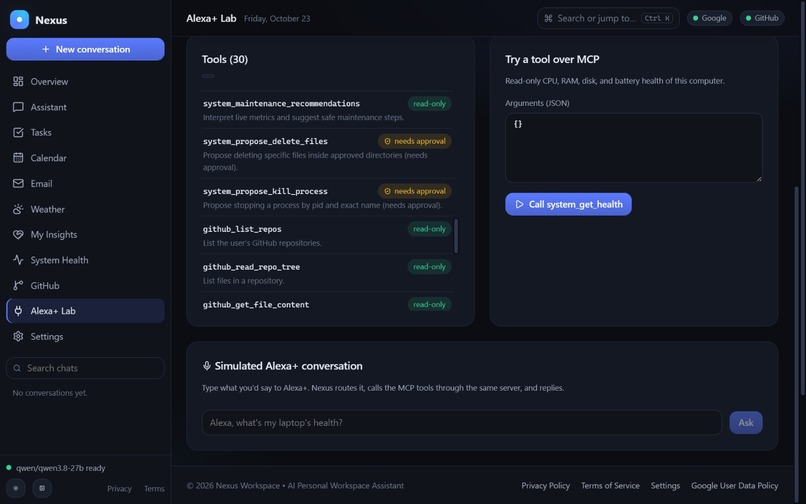Open Tasks via its checkbox icon
This screenshot has width=806, height=504.
(18, 132)
